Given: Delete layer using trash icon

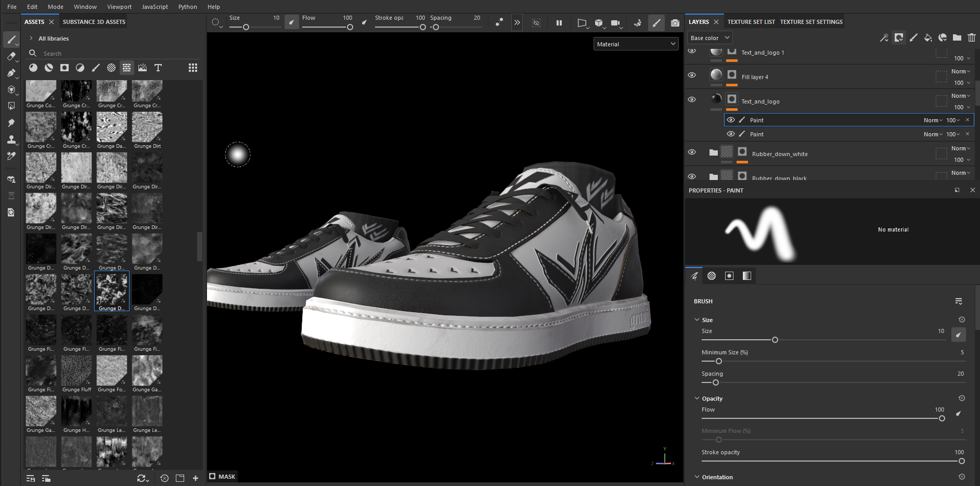Looking at the screenshot, I should (971, 37).
